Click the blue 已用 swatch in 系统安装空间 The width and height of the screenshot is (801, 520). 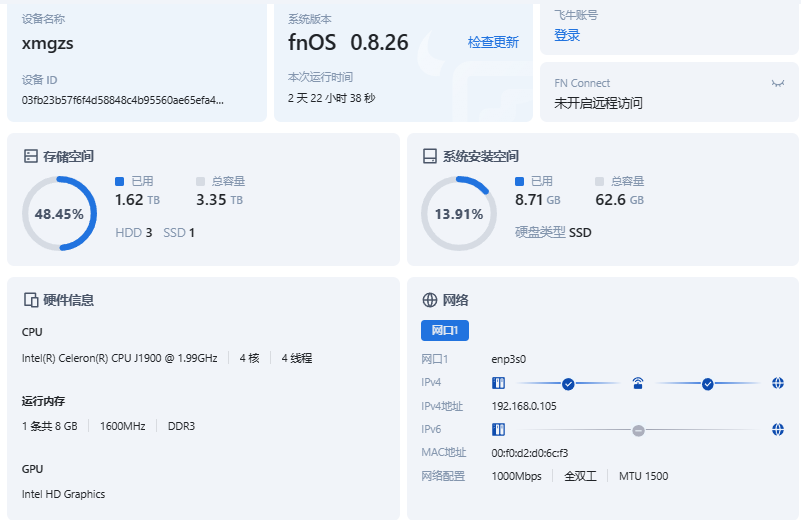coord(519,181)
